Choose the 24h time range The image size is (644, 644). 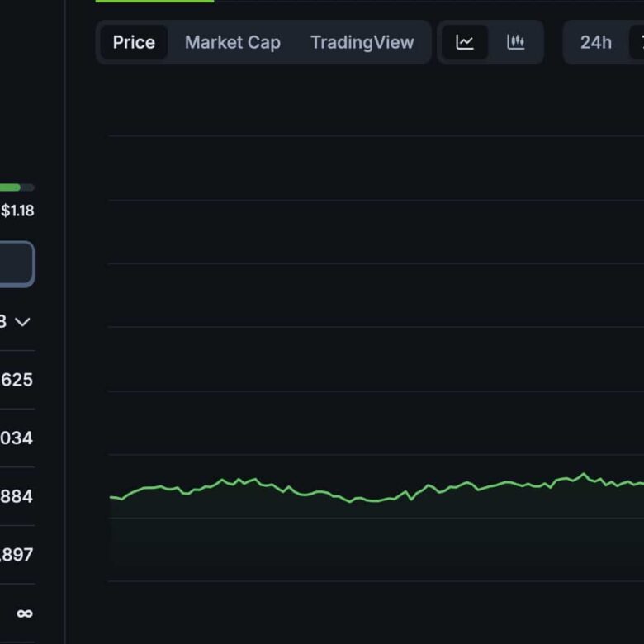595,42
